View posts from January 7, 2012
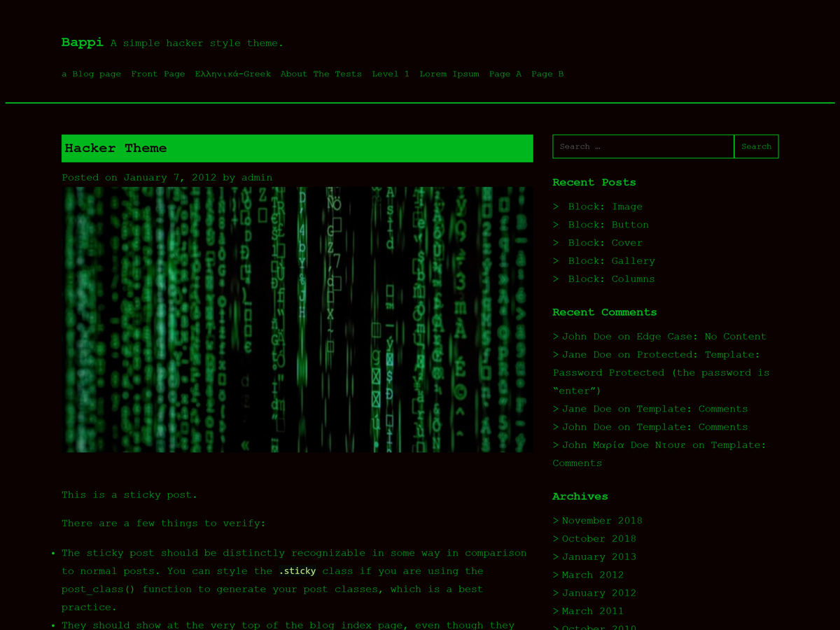 pyautogui.click(x=170, y=177)
